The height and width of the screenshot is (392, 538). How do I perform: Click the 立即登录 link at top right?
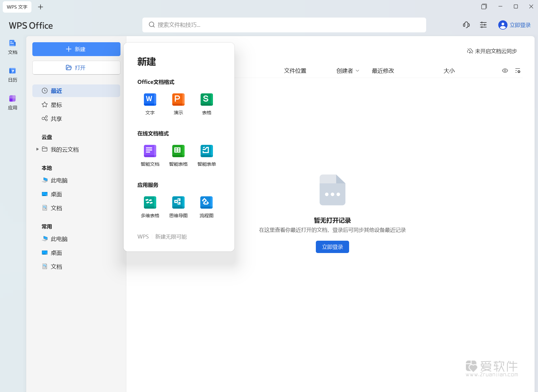click(520, 25)
